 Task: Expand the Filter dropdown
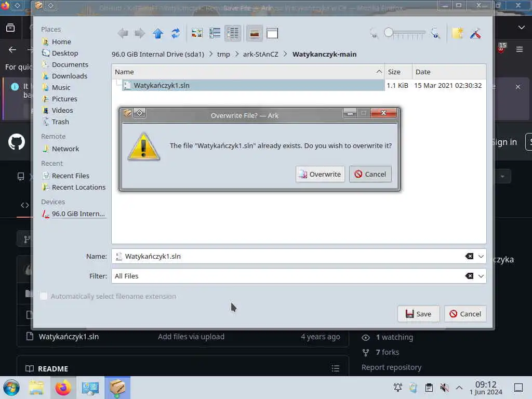pos(481,276)
